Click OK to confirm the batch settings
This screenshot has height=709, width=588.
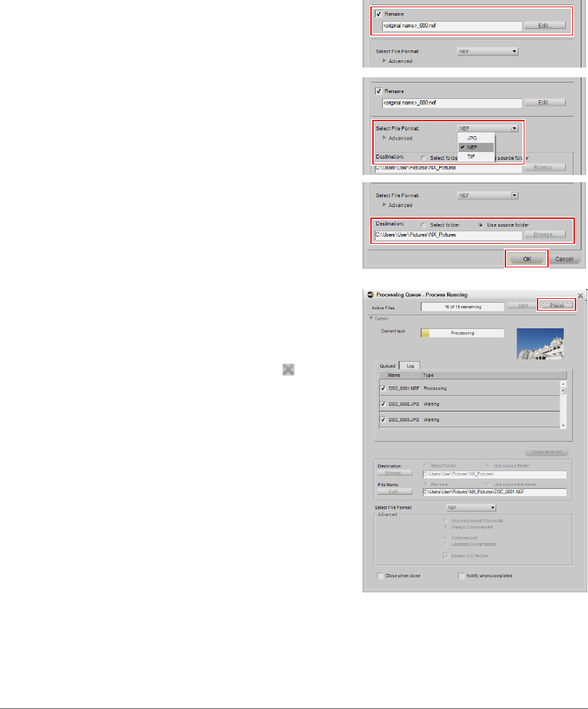pyautogui.click(x=527, y=259)
